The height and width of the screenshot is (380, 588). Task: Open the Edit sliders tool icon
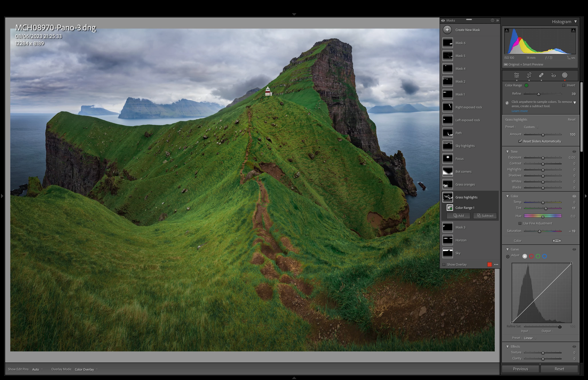(517, 75)
